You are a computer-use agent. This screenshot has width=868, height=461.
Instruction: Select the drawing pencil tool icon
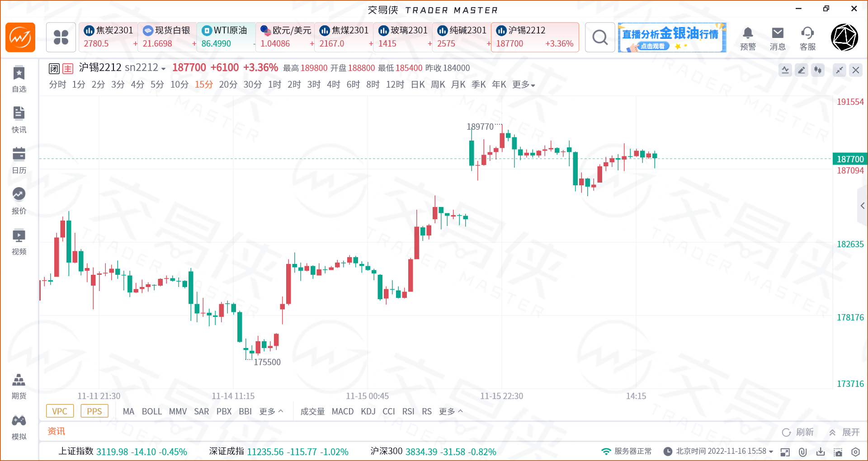coord(802,70)
